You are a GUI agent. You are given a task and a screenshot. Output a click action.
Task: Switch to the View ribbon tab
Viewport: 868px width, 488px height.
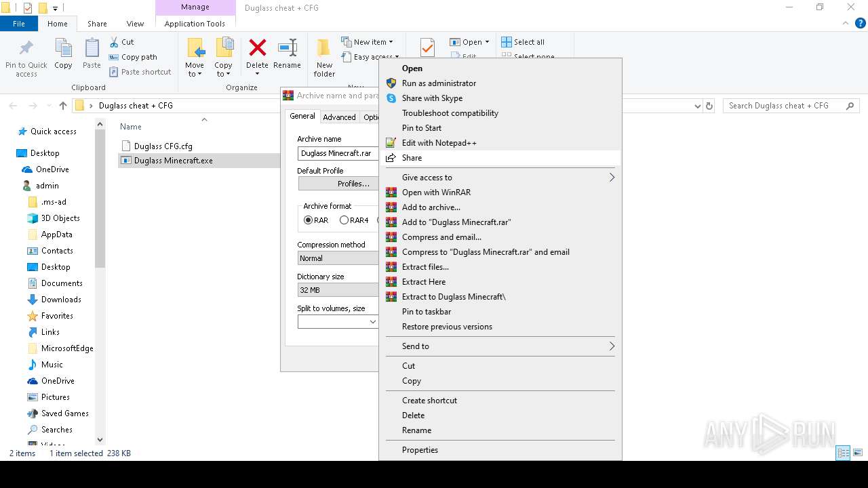point(135,24)
